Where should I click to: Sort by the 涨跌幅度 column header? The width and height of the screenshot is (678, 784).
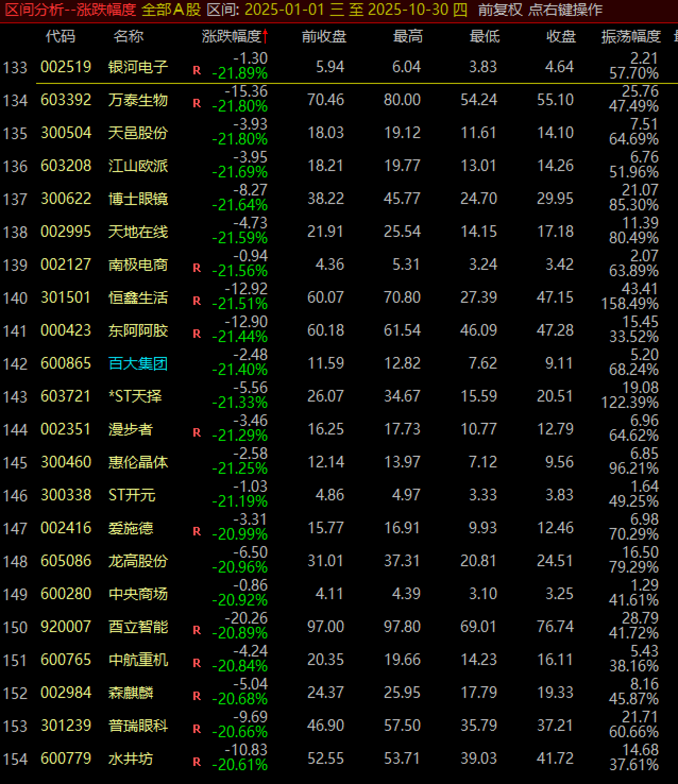[235, 36]
